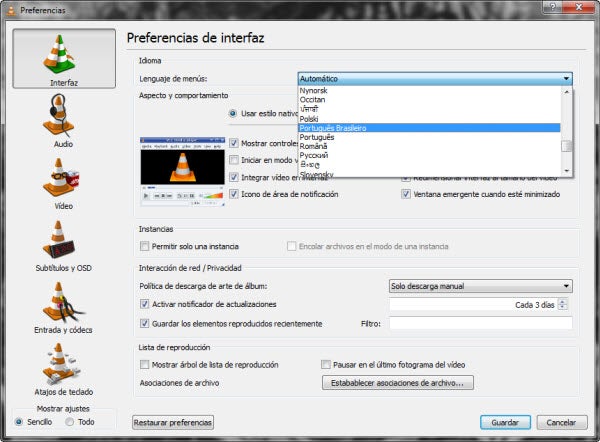Choose Polski from the language list

[x=311, y=118]
